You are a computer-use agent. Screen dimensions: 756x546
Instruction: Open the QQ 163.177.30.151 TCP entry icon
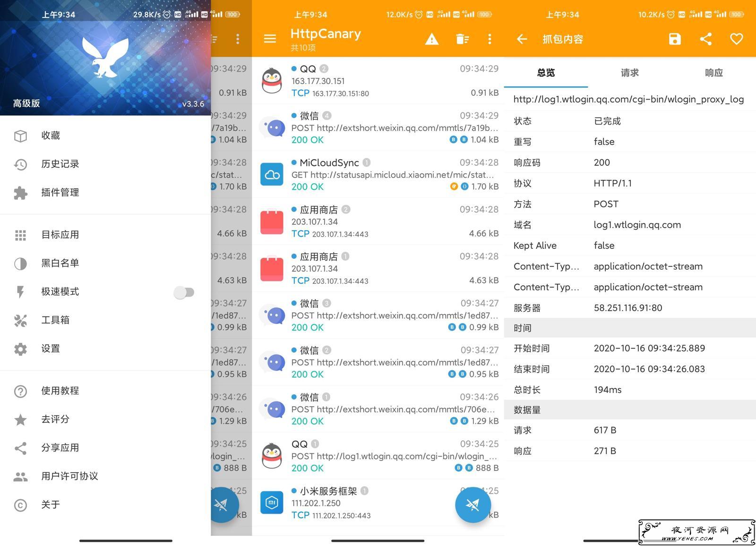[x=272, y=81]
